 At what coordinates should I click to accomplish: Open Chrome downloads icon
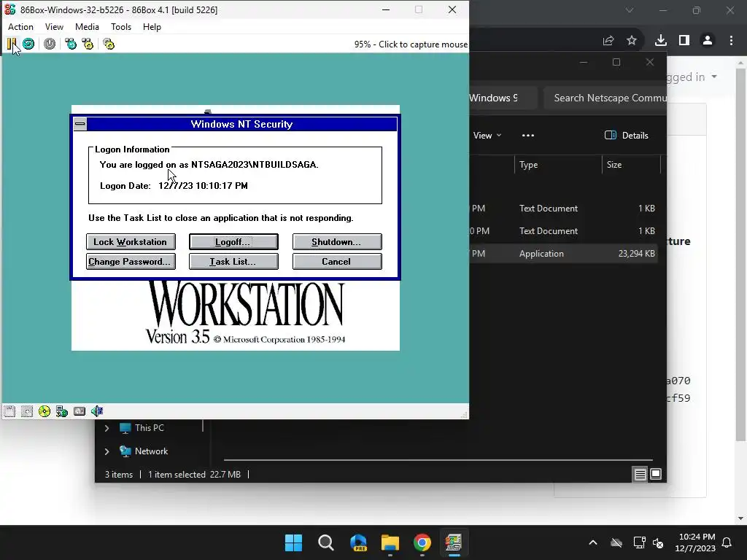(x=661, y=41)
